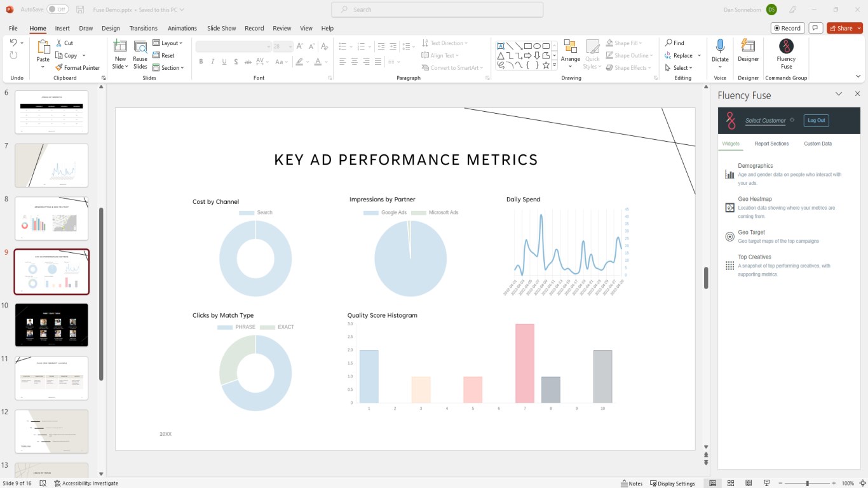Click Reset slide button

164,55
